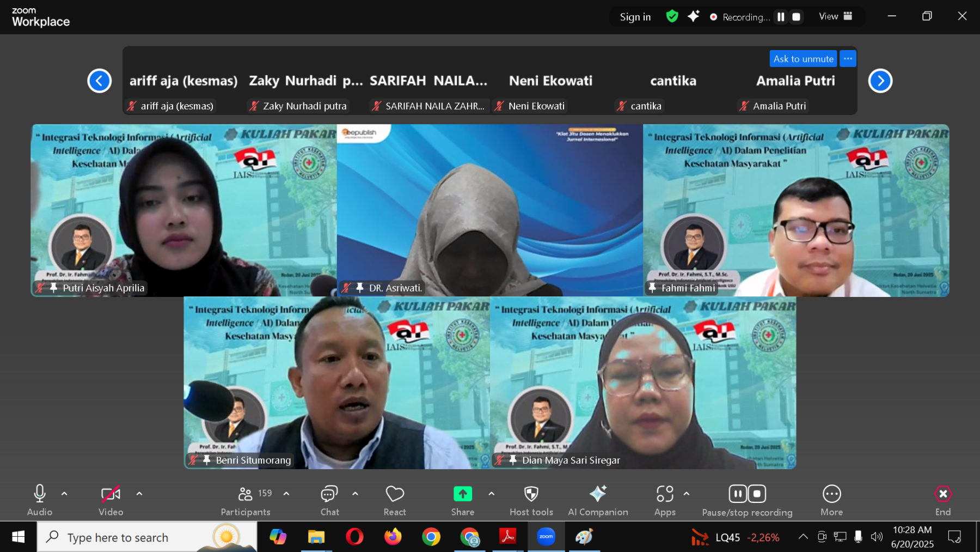Image resolution: width=980 pixels, height=552 pixels.
Task: Click the green Share screen icon
Action: [462, 494]
